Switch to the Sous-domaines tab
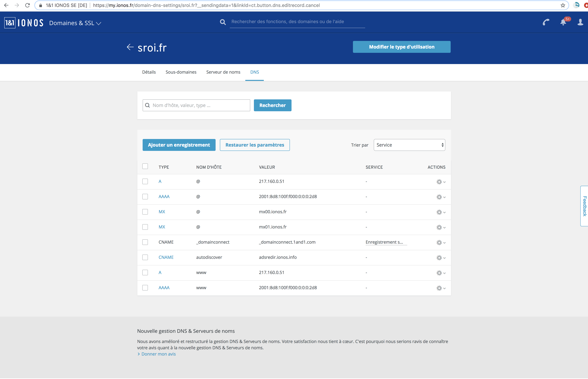Screen dimensions: 588x379 click(x=181, y=72)
